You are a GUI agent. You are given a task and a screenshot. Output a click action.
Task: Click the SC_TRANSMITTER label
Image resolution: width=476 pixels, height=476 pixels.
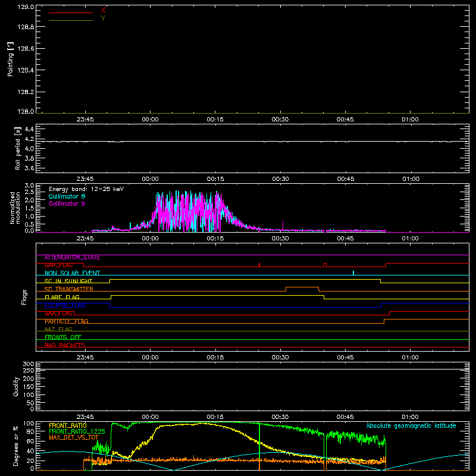(x=68, y=289)
